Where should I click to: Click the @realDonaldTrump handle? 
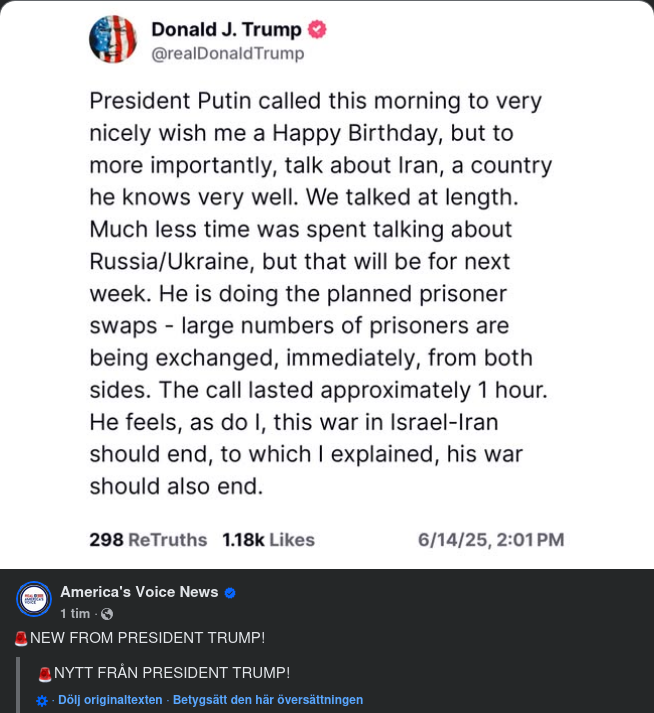click(228, 54)
